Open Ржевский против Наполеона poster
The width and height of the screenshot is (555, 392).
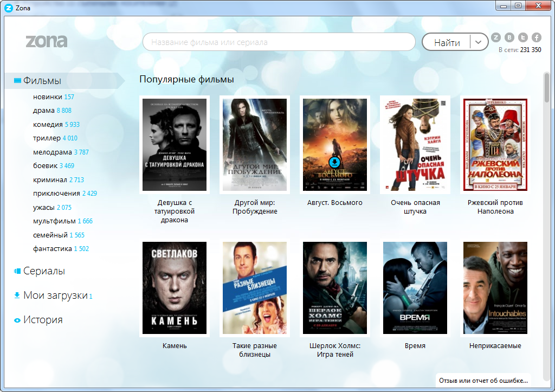pyautogui.click(x=495, y=144)
